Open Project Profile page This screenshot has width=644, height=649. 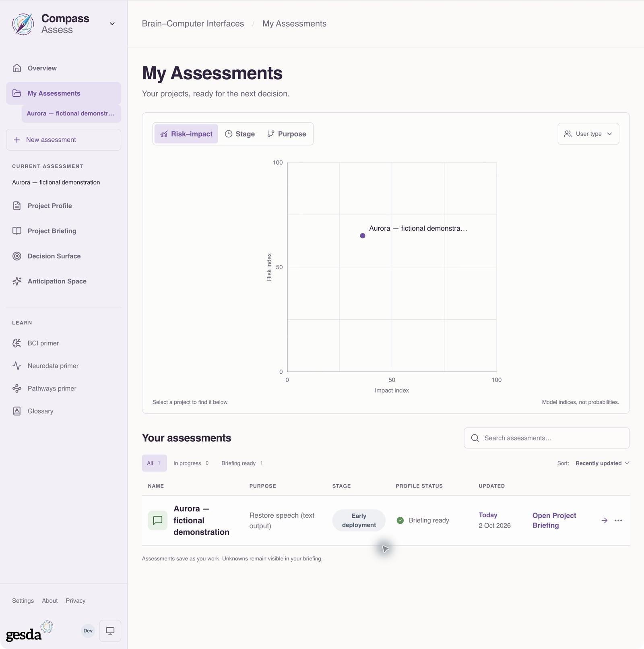(x=64, y=206)
